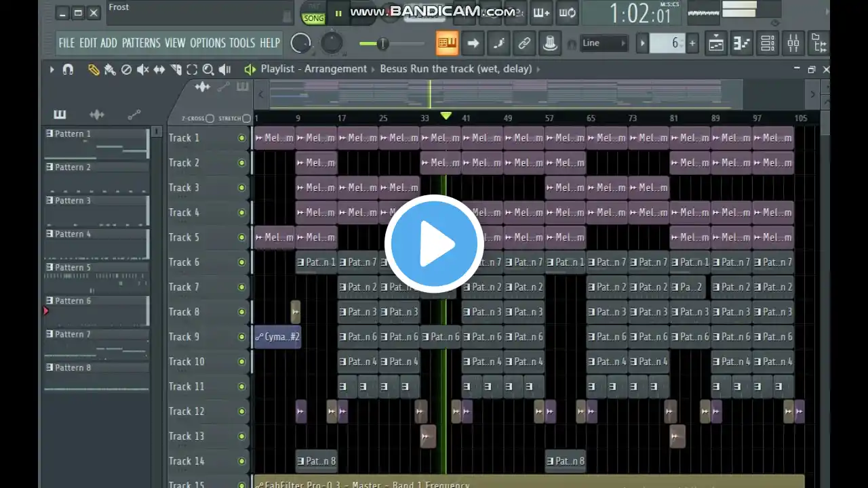This screenshot has width=868, height=488.
Task: Click the pattern number field showing 6
Action: 667,43
